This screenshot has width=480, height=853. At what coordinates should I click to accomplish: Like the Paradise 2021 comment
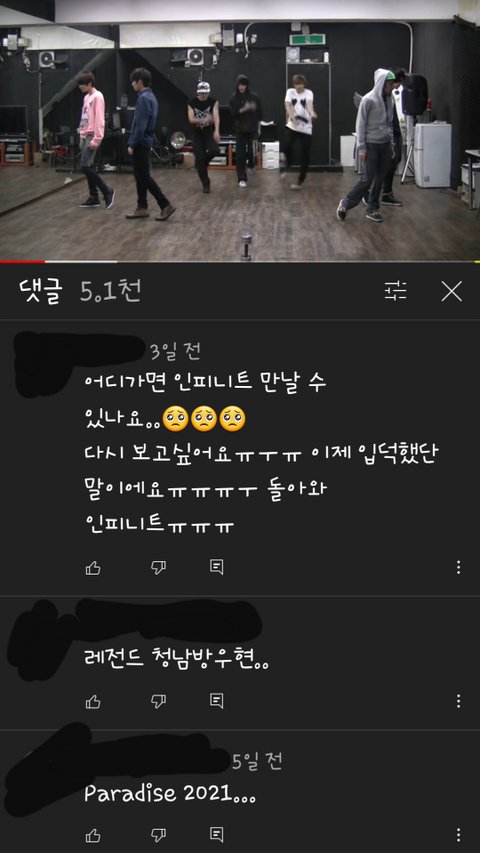[x=93, y=835]
